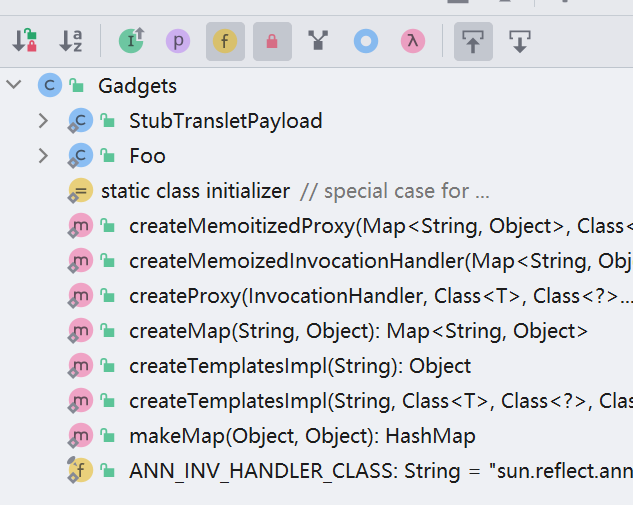The image size is (633, 505).
Task: Collapse the Gadgets class node
Action: point(14,86)
